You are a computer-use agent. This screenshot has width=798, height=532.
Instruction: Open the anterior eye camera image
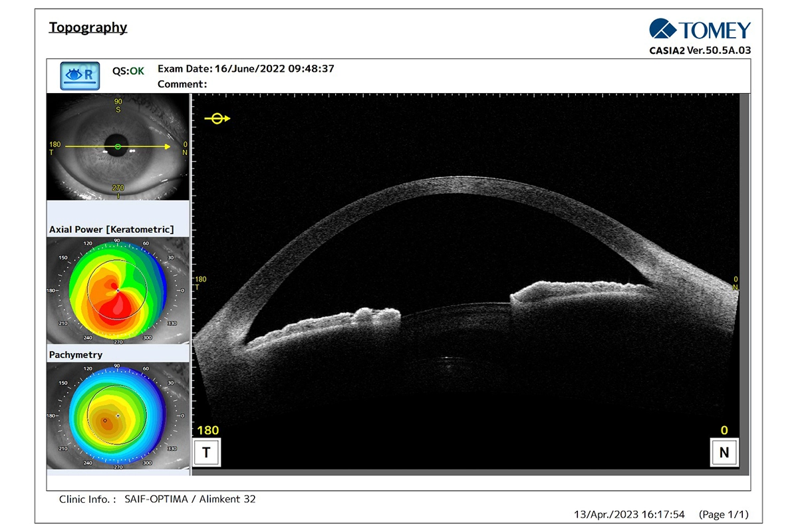point(118,146)
